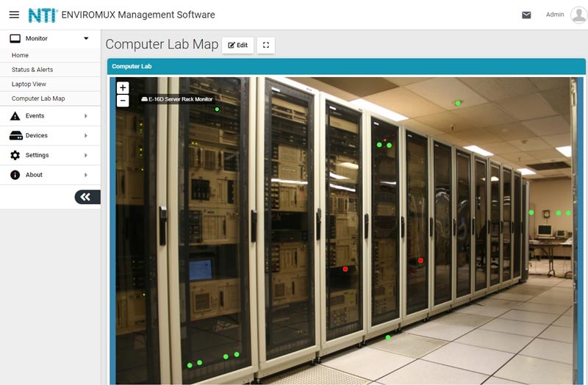This screenshot has height=385, width=588.
Task: Zoom in on the map
Action: 123,87
